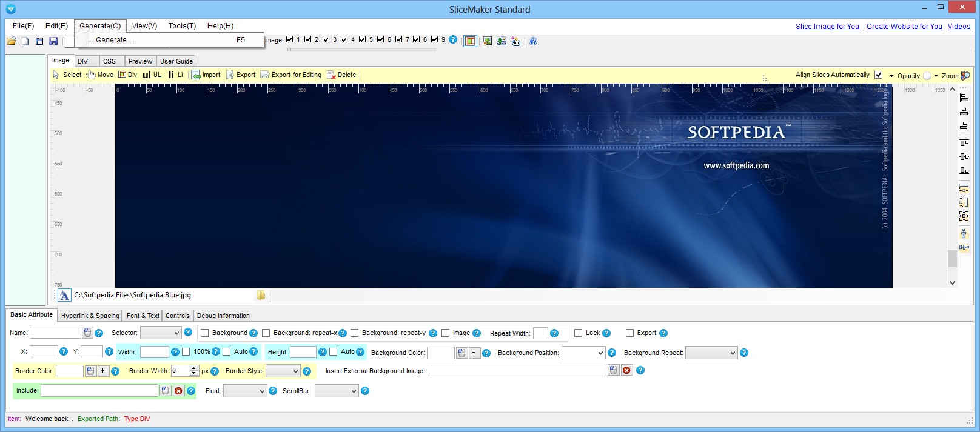Viewport: 980px width, 432px height.
Task: Click into the Name input field
Action: click(x=55, y=333)
